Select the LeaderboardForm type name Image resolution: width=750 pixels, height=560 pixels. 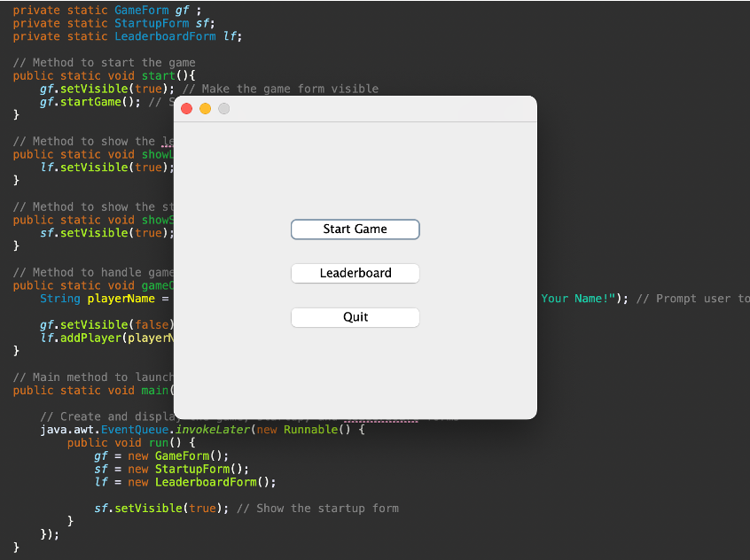click(x=164, y=36)
